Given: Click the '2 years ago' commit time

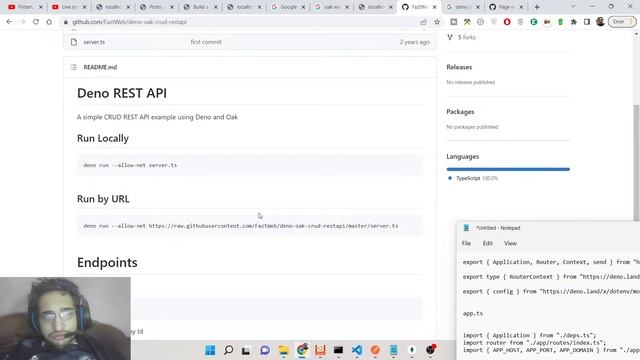Looking at the screenshot, I should pyautogui.click(x=414, y=42).
